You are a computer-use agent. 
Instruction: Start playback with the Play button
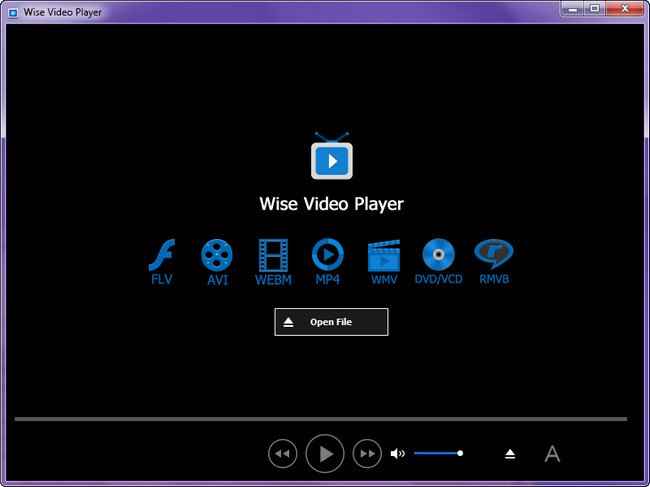[x=325, y=453]
